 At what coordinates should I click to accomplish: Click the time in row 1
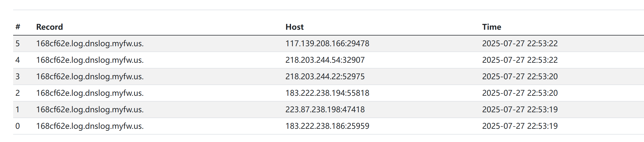[520, 110]
